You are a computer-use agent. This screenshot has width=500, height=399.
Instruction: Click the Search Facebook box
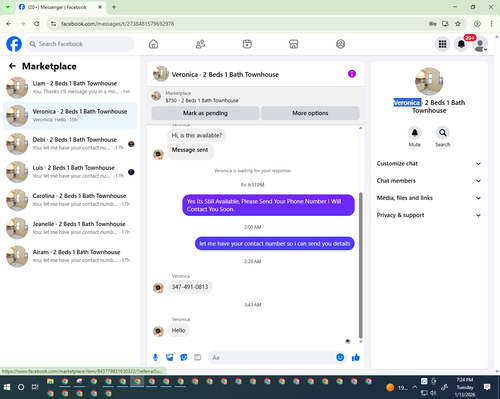click(80, 44)
